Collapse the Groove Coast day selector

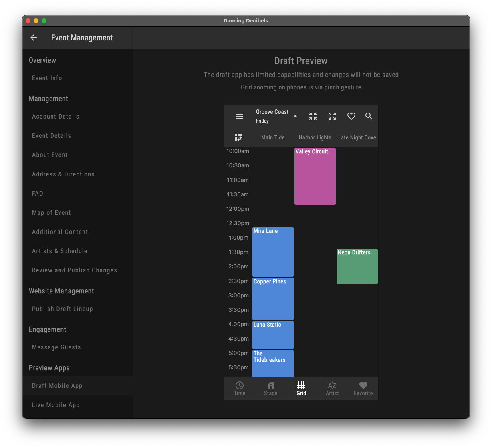[295, 116]
